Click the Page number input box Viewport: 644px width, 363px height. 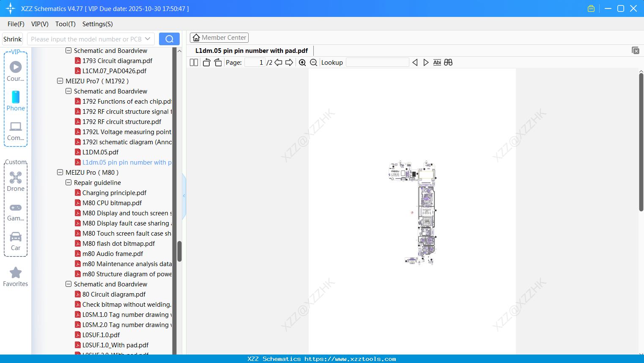pos(255,63)
